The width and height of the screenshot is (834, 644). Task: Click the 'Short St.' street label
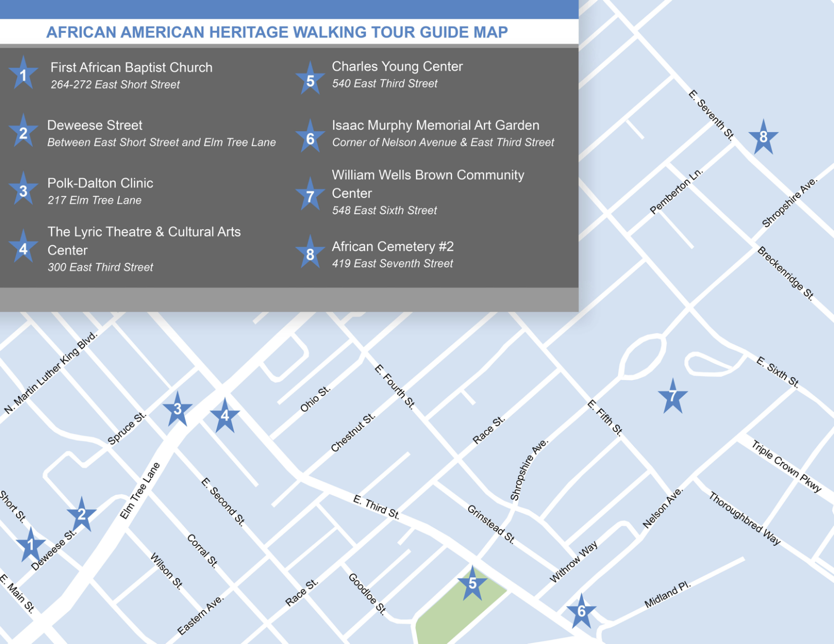click(x=13, y=506)
